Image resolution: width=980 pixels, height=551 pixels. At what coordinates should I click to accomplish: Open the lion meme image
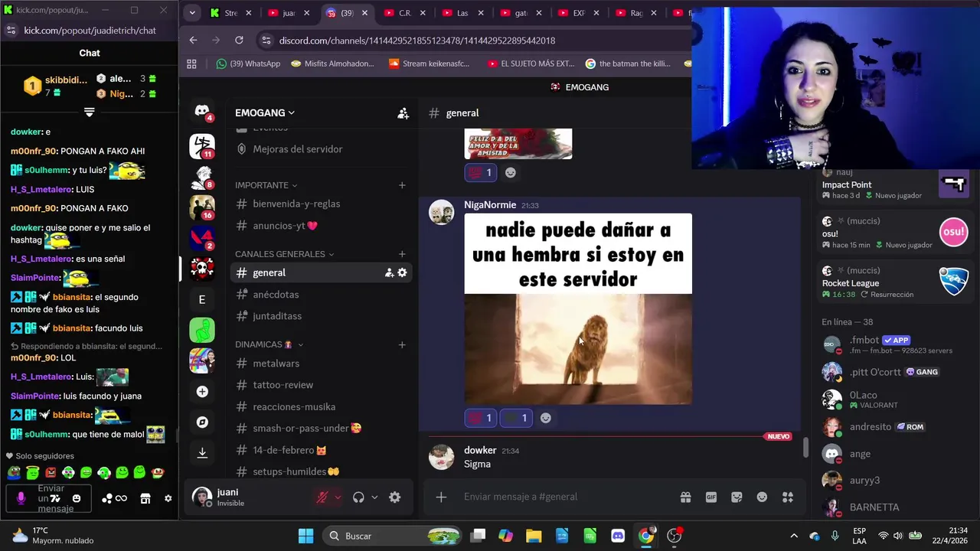pos(578,309)
